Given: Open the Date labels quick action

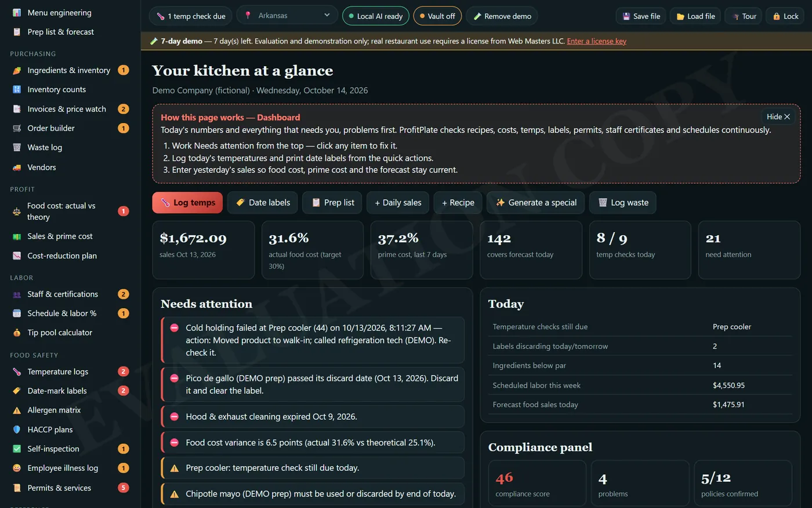Looking at the screenshot, I should tap(263, 203).
